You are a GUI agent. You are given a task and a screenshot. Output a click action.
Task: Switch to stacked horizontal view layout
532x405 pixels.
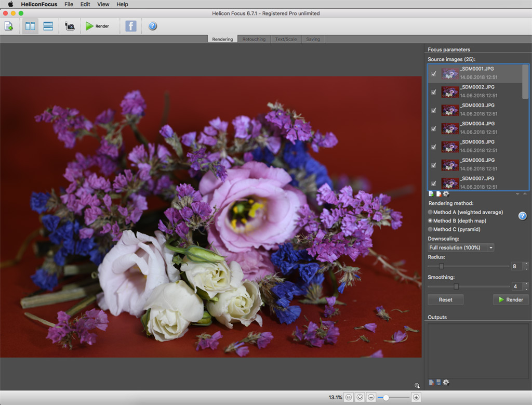click(48, 26)
